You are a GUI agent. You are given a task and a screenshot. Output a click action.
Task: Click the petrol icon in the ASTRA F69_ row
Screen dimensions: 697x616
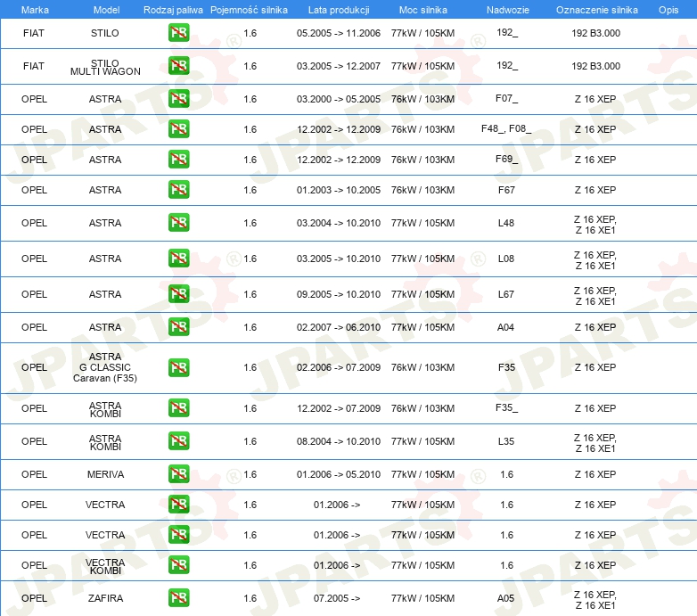178,159
